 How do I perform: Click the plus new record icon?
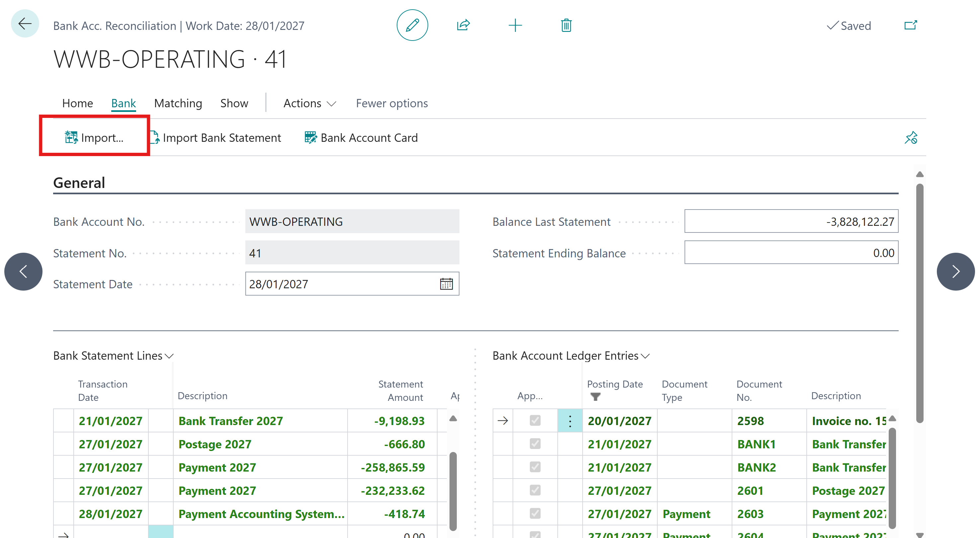coord(515,25)
